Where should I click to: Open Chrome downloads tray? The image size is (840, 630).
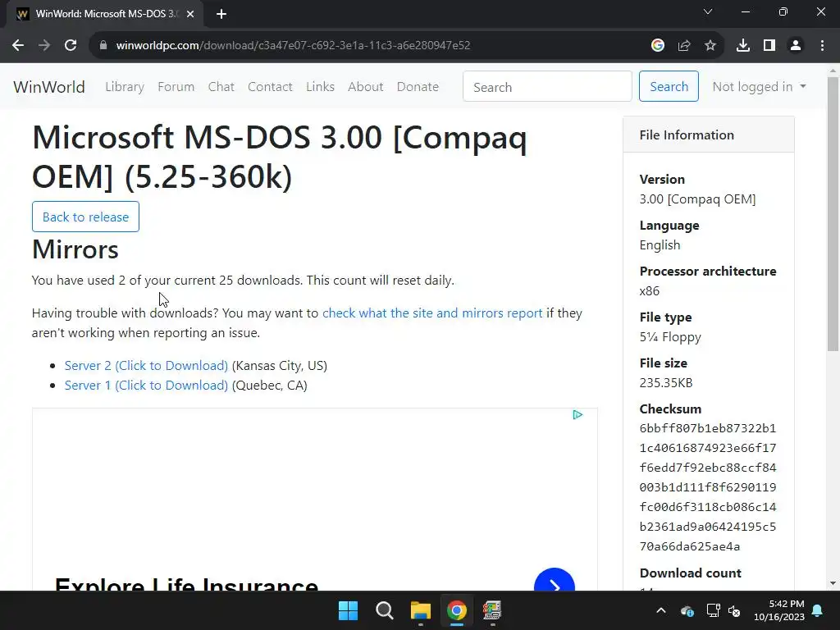point(743,46)
